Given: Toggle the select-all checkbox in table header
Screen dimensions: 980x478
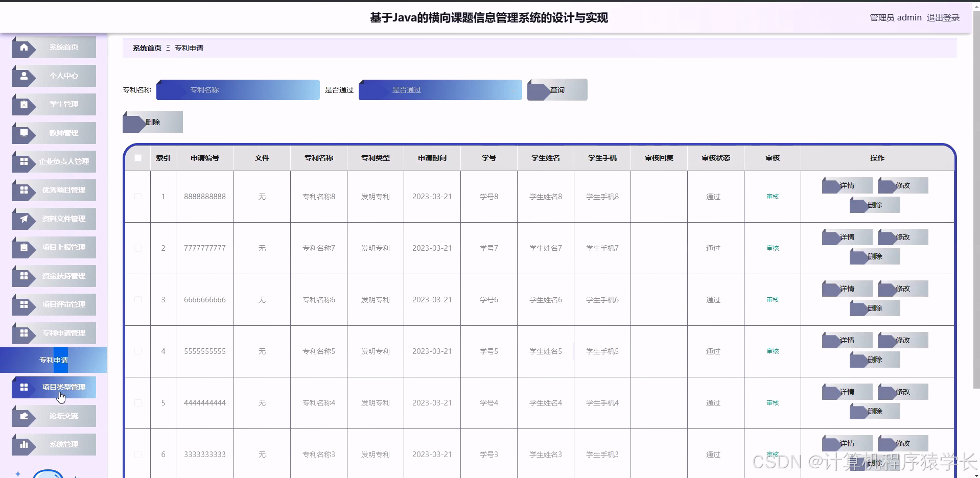Looking at the screenshot, I should coord(138,158).
